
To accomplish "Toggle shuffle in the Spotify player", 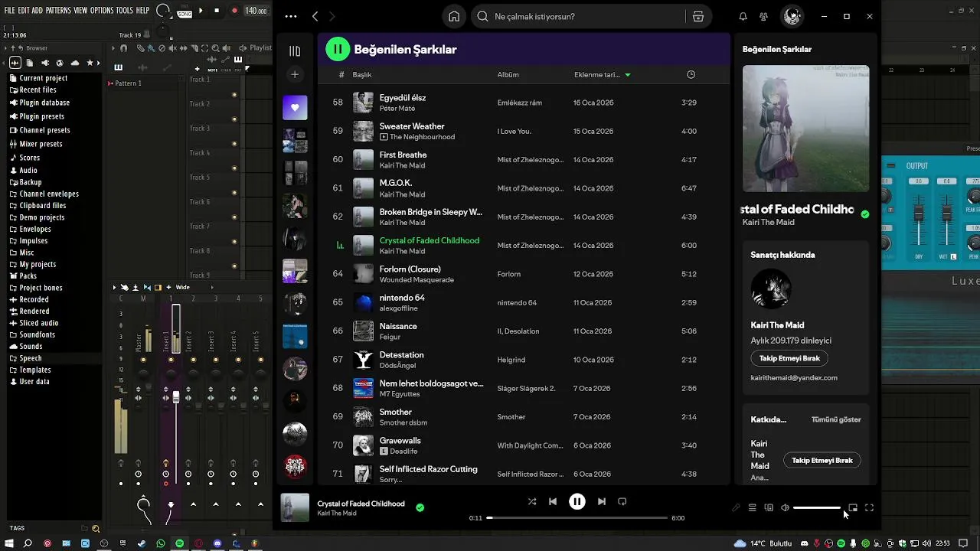I will (532, 501).
